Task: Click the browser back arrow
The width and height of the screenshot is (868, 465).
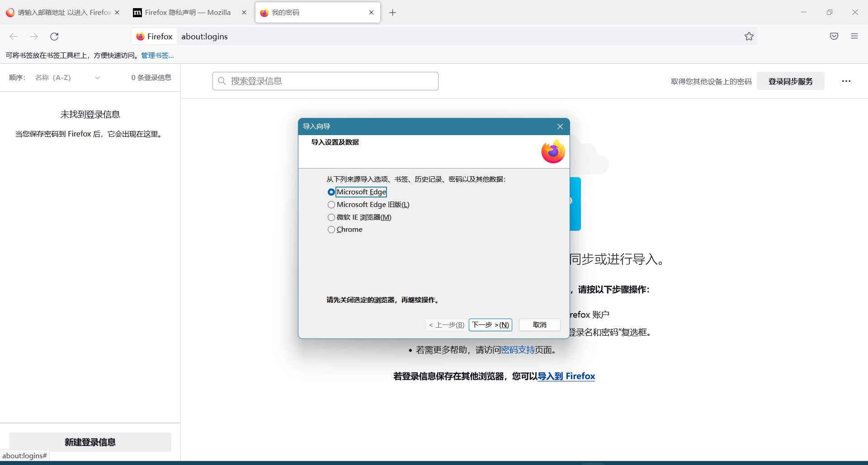Action: click(x=14, y=37)
